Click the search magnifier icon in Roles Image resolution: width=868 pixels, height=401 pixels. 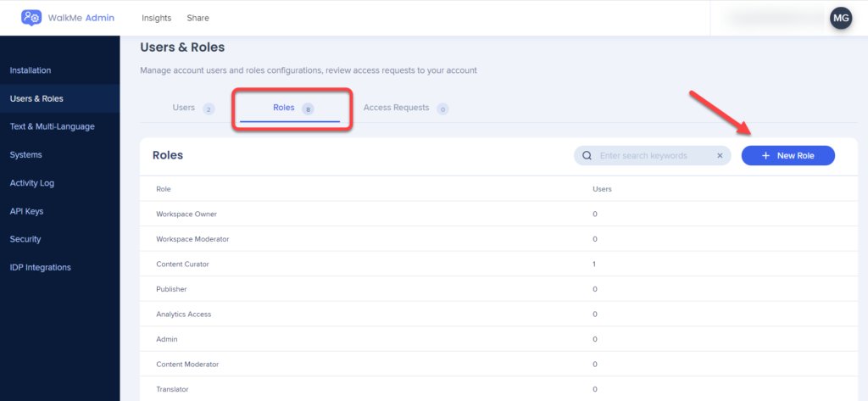tap(587, 156)
